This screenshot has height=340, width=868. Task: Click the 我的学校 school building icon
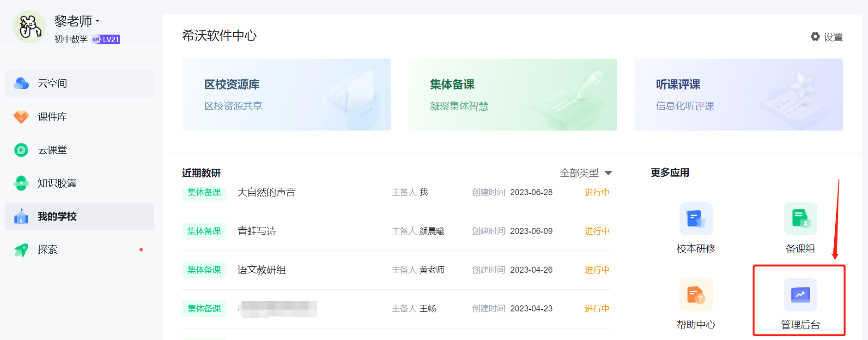[21, 216]
